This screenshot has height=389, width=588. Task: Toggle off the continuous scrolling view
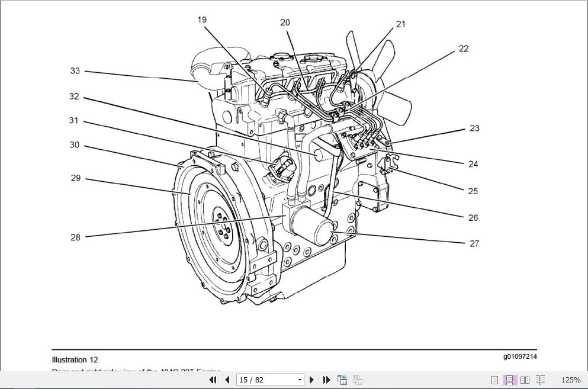pos(509,380)
